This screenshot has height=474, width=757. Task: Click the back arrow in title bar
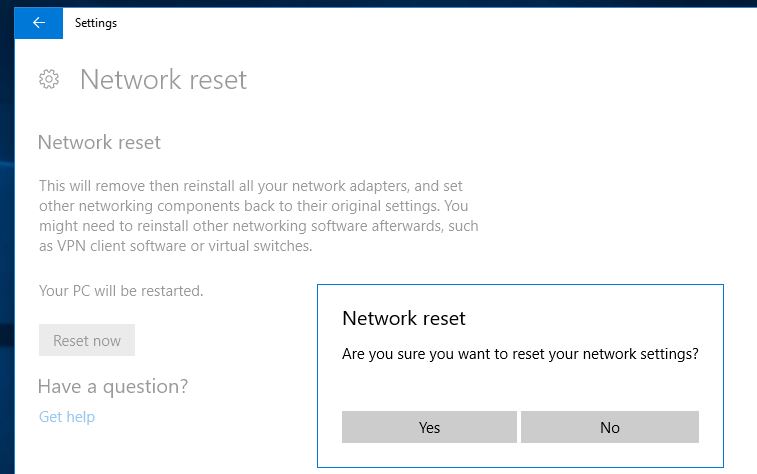tap(38, 23)
